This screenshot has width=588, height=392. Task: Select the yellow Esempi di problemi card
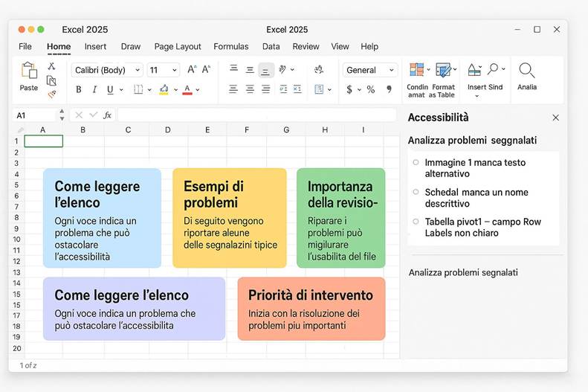[x=230, y=218]
